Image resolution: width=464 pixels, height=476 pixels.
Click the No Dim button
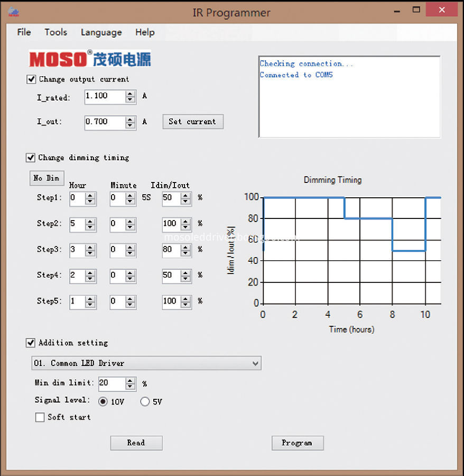pos(47,178)
